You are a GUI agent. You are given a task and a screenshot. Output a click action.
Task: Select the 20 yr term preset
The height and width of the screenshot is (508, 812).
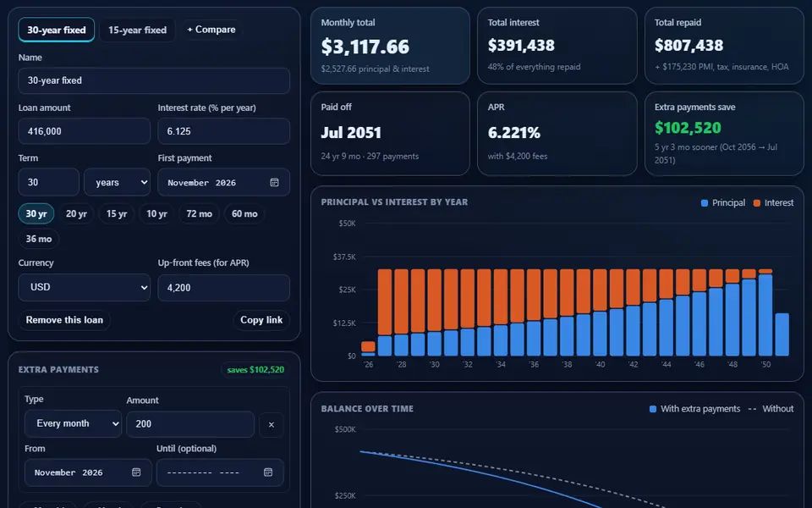pos(76,213)
